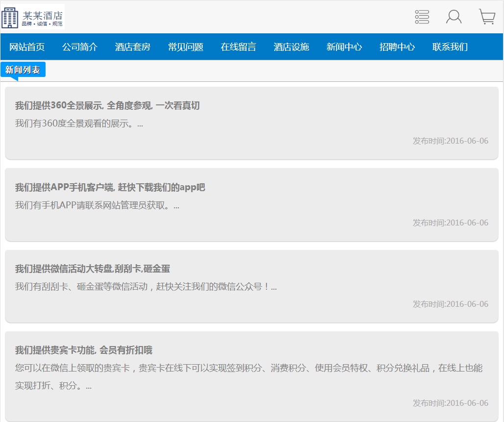Click publish date of the APP手机客户端 article

coord(450,223)
